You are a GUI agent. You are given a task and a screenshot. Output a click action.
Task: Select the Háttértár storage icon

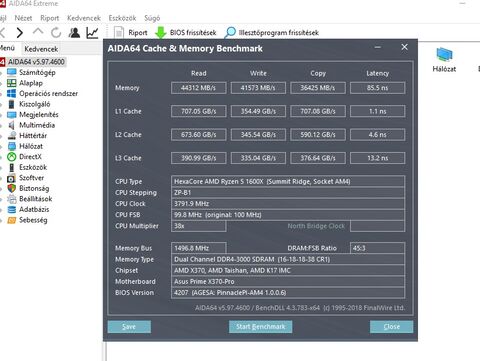(12, 136)
